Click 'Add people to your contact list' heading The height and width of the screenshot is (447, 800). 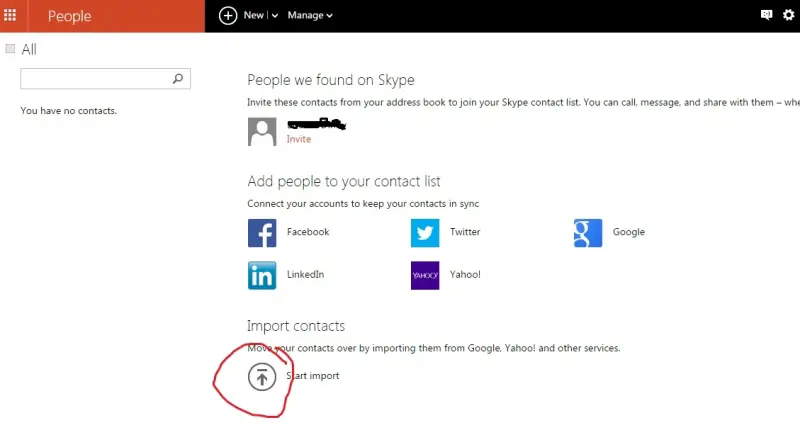[344, 181]
